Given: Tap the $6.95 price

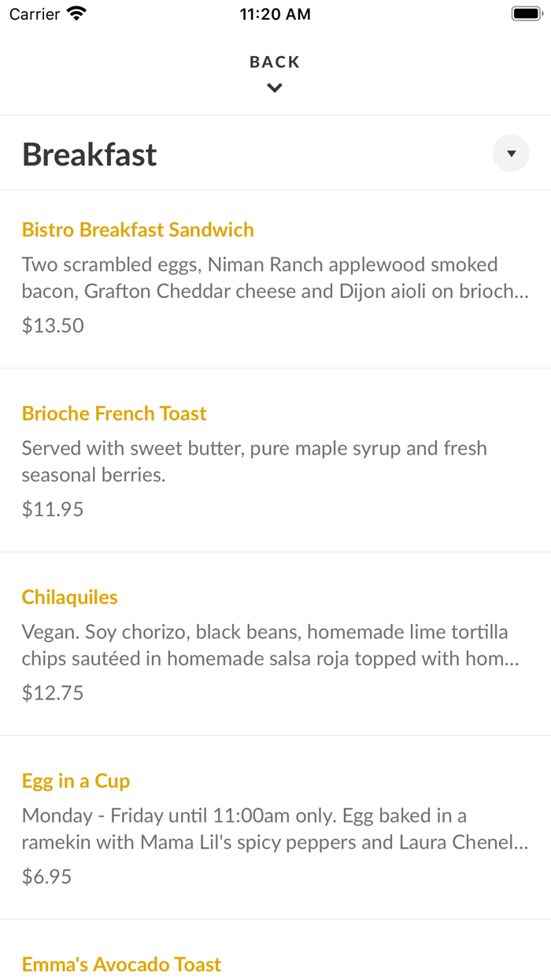Looking at the screenshot, I should click(x=47, y=876).
